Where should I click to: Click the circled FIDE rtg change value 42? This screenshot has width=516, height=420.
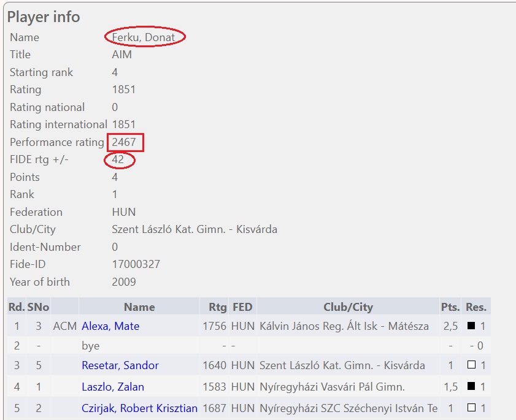tap(118, 160)
